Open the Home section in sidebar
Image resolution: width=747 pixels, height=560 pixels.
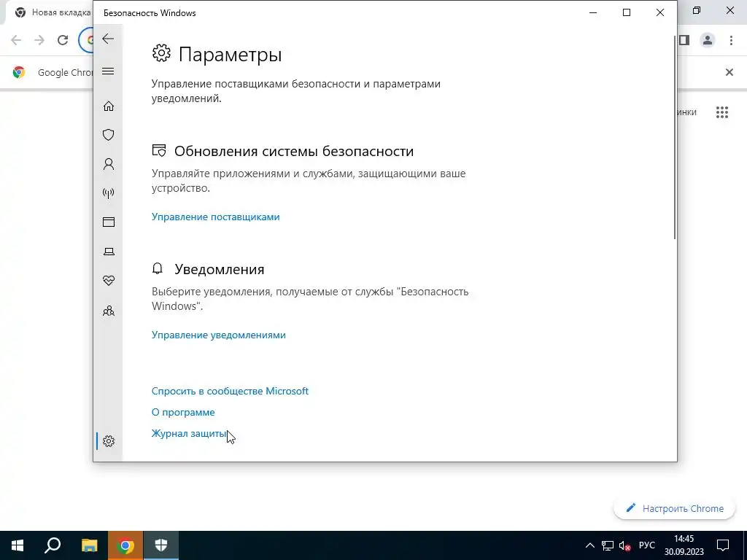(109, 106)
